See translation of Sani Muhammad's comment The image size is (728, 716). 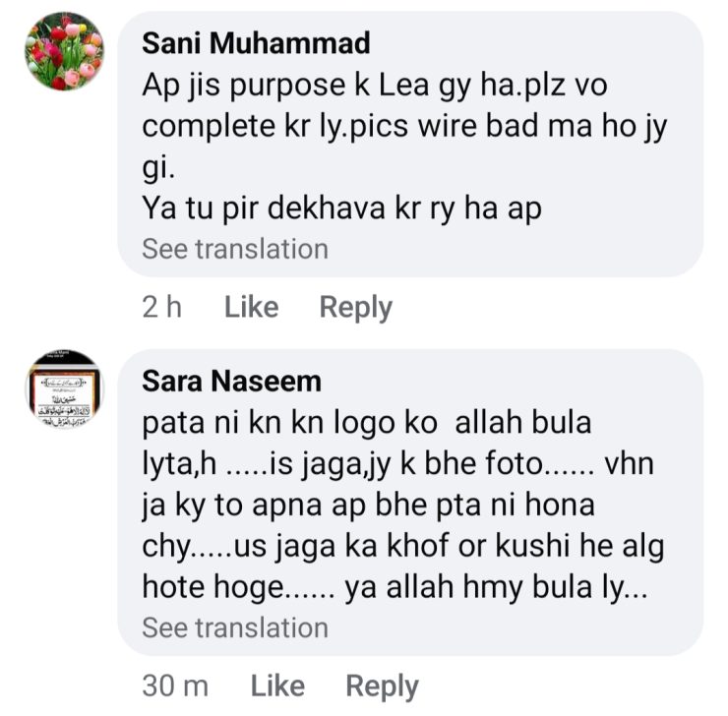point(234,249)
